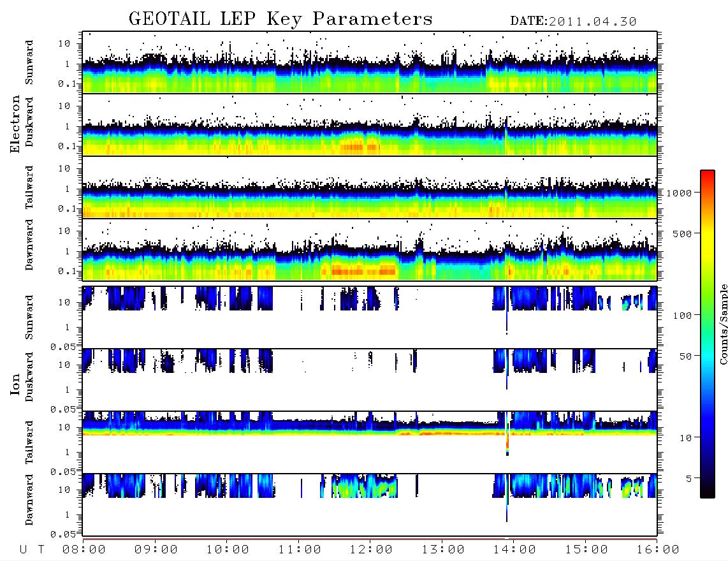728x561 pixels.
Task: Select the Electron "Duskward" panel label
Action: coord(29,122)
